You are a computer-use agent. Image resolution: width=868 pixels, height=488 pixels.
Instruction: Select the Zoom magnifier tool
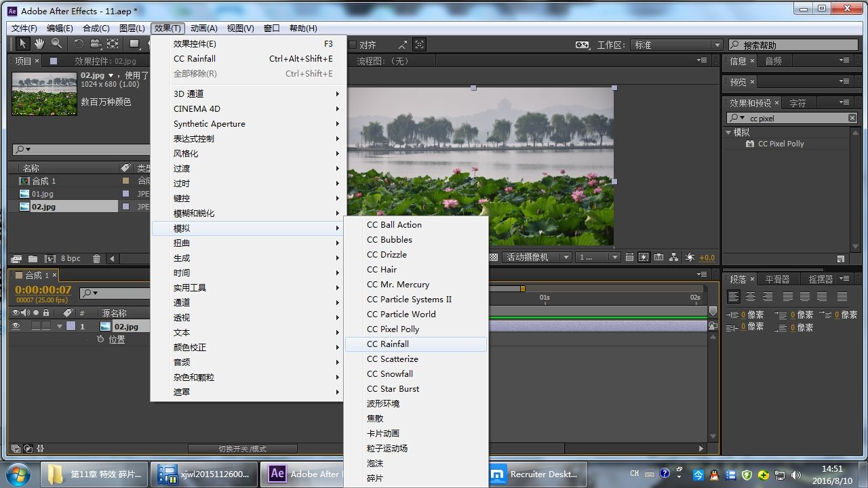coord(57,44)
